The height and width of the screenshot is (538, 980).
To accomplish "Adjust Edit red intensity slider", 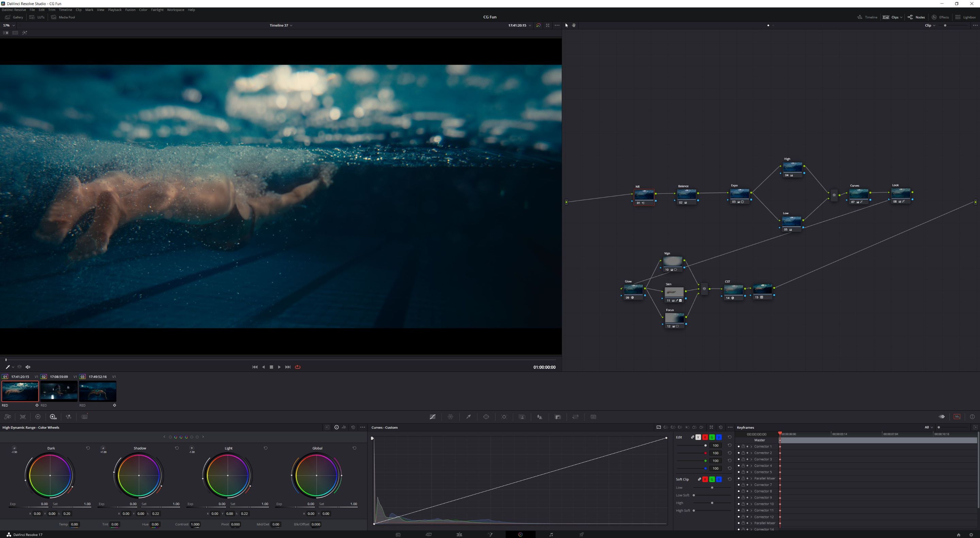I will (692, 453).
